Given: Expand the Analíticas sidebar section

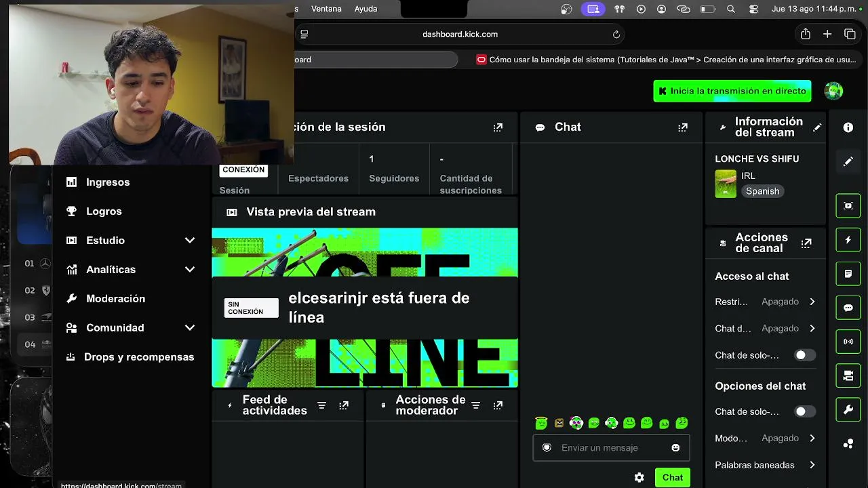Looking at the screenshot, I should pyautogui.click(x=190, y=270).
